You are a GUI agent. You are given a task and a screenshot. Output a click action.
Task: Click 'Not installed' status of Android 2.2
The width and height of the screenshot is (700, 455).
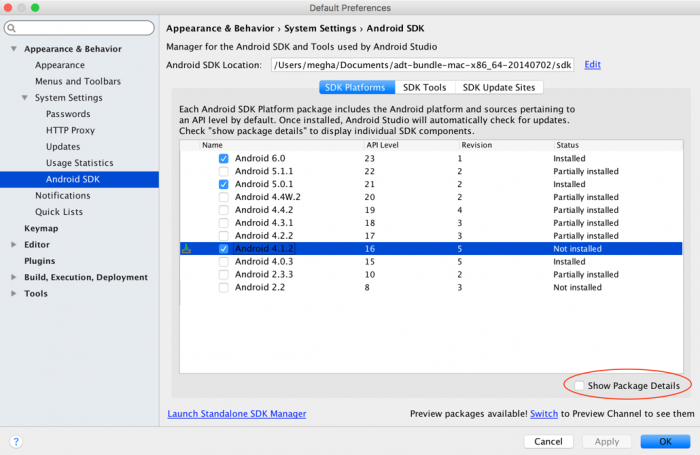pyautogui.click(x=577, y=288)
